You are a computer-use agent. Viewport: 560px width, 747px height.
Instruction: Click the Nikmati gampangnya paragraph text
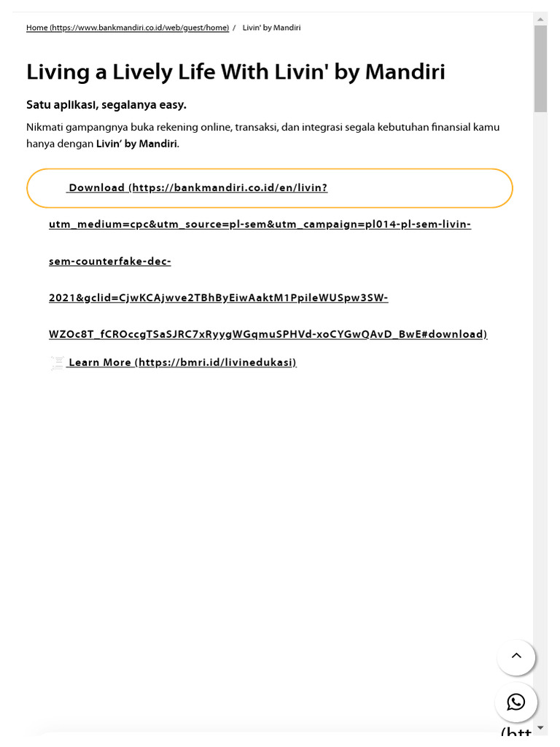(262, 135)
